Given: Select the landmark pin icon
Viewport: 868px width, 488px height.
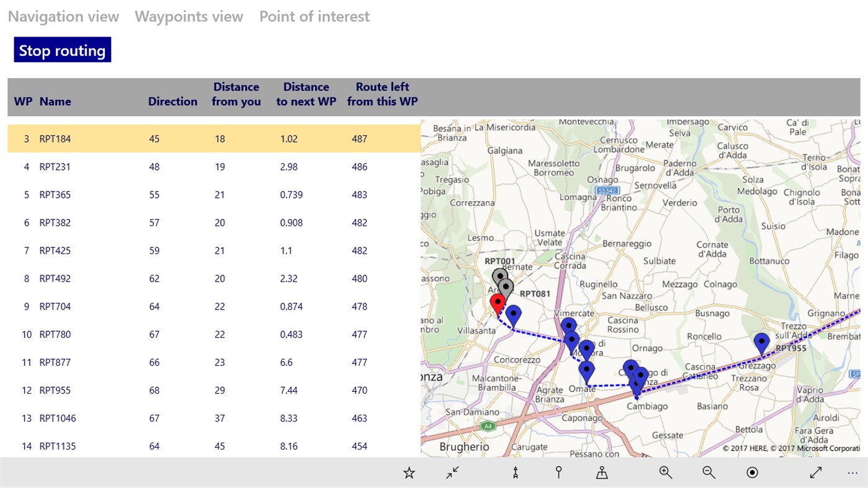Looking at the screenshot, I should [601, 472].
